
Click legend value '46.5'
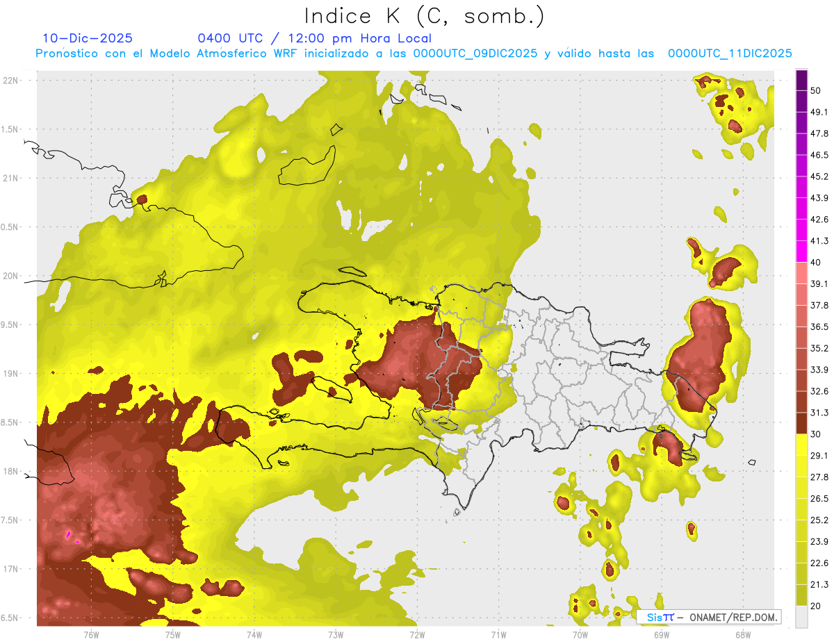819,155
